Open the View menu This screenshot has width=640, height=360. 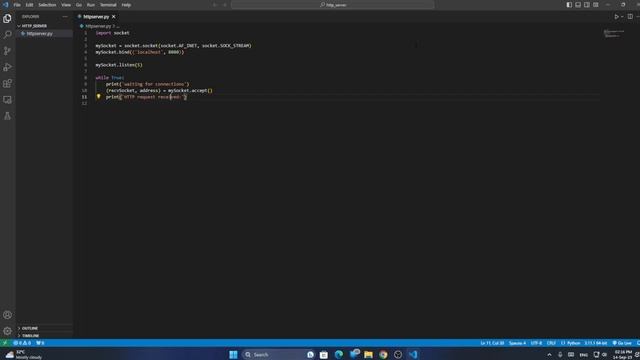66,5
